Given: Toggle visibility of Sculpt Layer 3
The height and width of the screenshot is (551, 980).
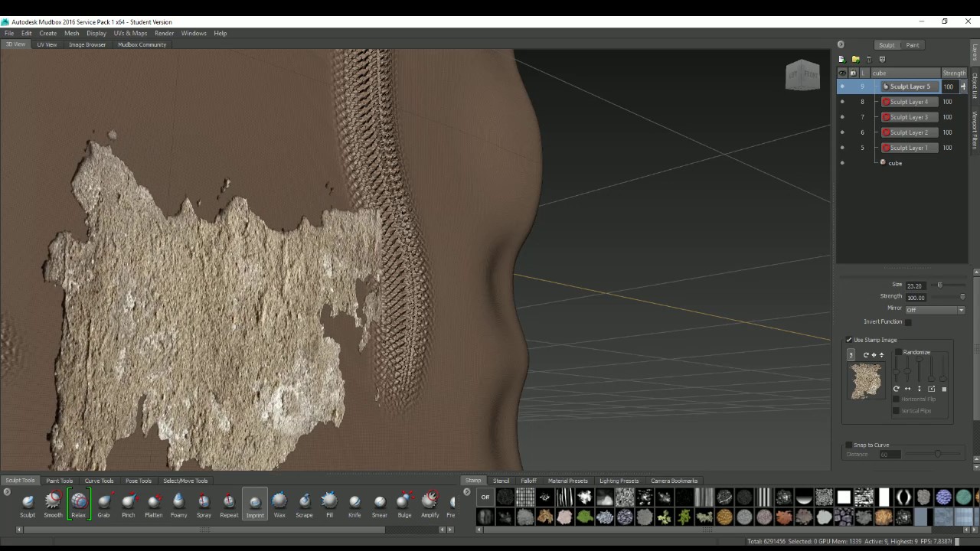Looking at the screenshot, I should click(842, 117).
